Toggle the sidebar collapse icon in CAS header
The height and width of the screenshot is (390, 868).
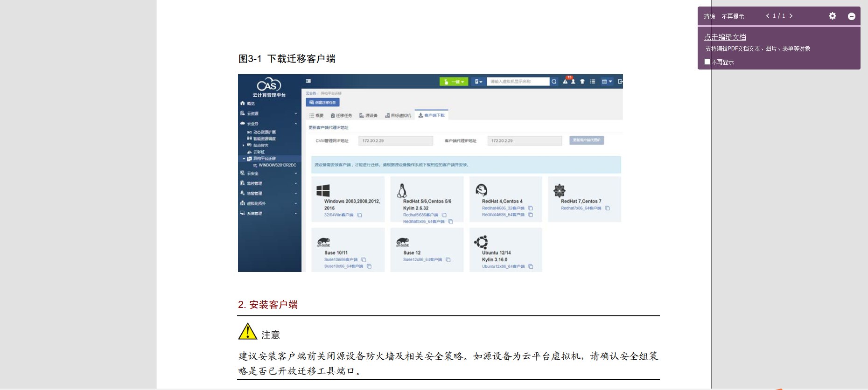coord(308,81)
